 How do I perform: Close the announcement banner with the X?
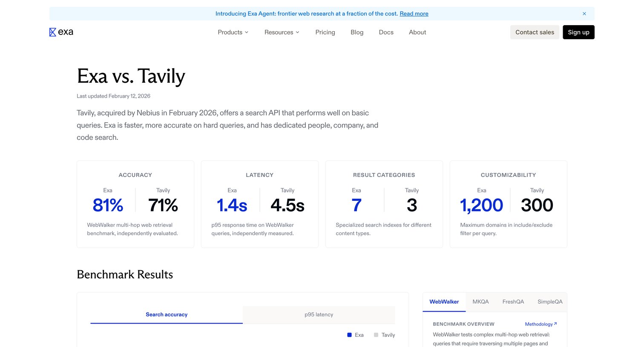584,14
